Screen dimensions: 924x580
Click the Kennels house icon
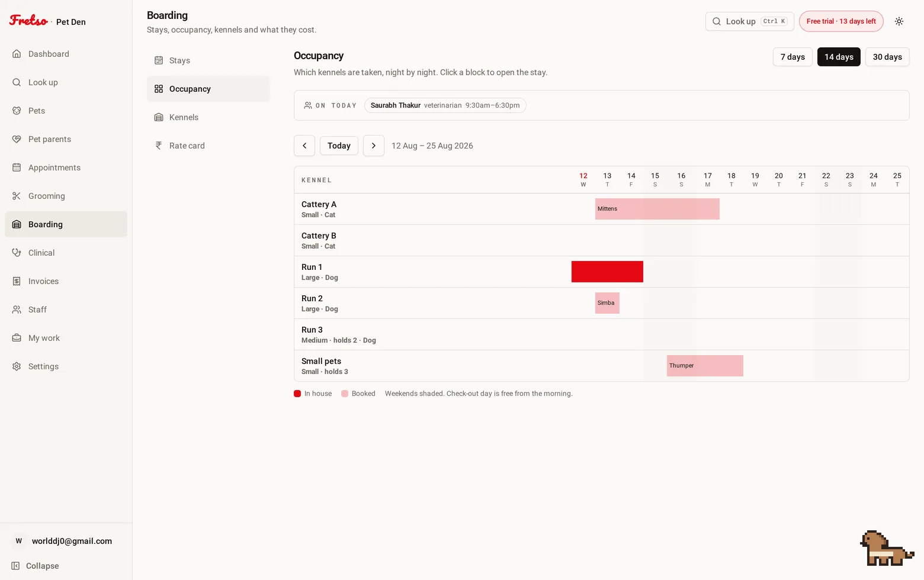point(159,117)
